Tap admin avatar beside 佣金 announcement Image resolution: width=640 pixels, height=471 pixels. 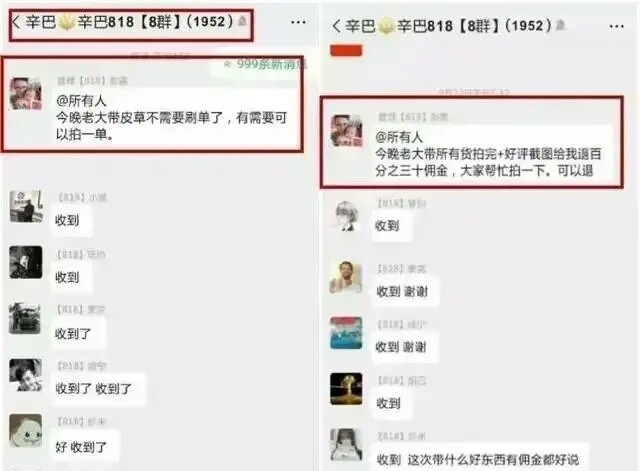(x=346, y=131)
